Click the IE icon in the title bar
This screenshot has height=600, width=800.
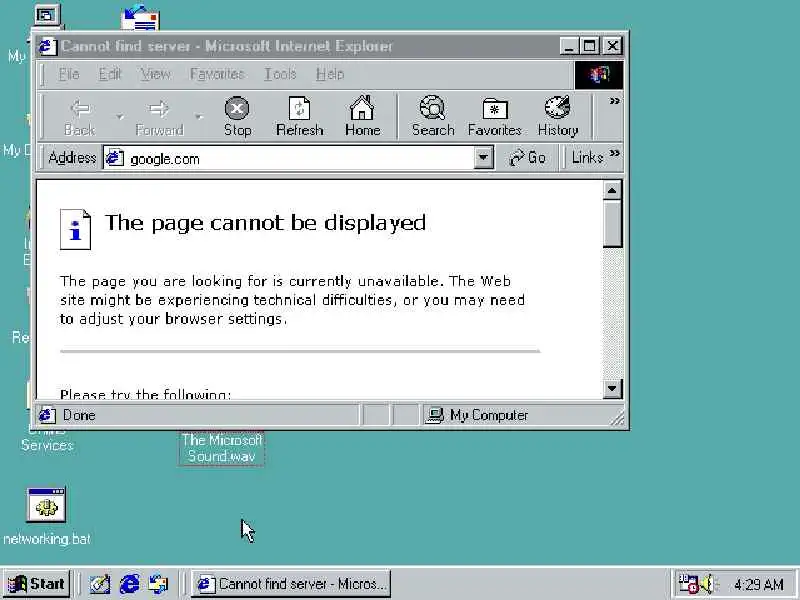(x=47, y=46)
